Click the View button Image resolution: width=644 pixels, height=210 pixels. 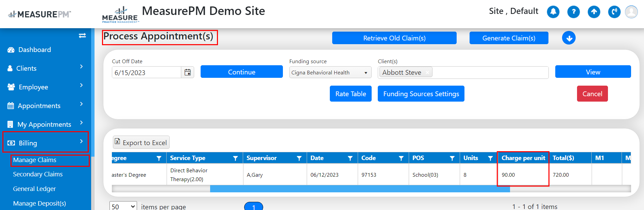[593, 72]
